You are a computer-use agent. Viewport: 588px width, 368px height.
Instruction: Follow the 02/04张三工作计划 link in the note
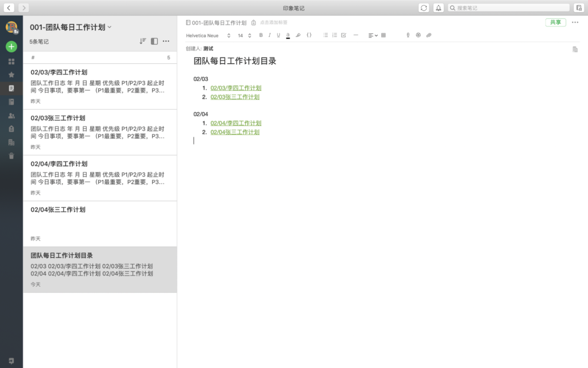[x=235, y=132]
